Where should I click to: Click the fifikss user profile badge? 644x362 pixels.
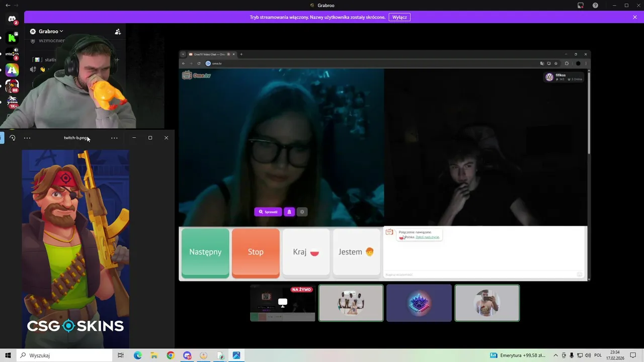tap(564, 77)
